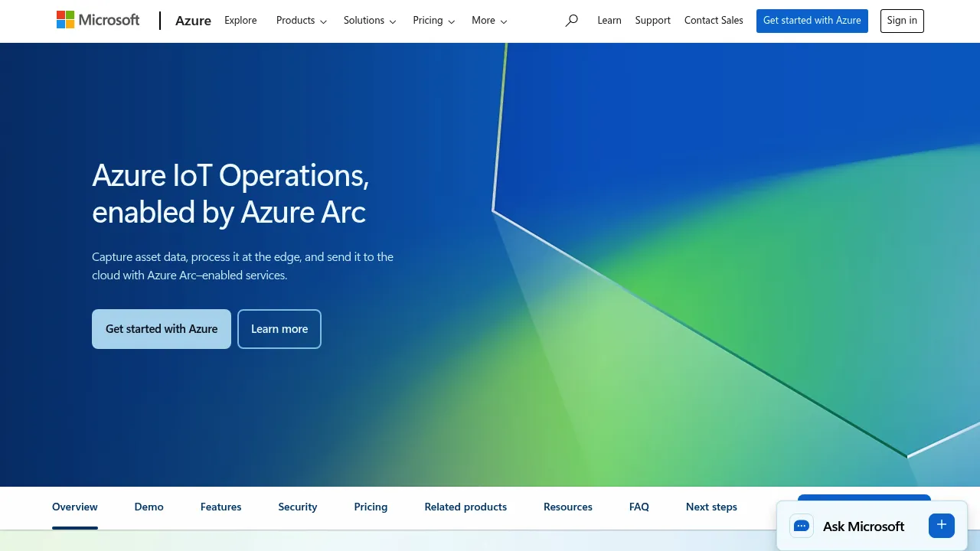Click Contact Sales in header
Screen dimensions: 980x551
point(714,21)
